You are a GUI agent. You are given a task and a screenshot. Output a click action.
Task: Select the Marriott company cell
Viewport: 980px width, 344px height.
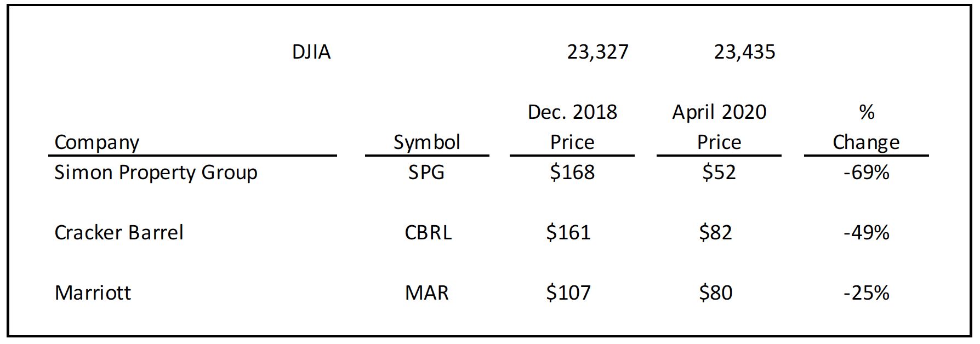click(93, 293)
